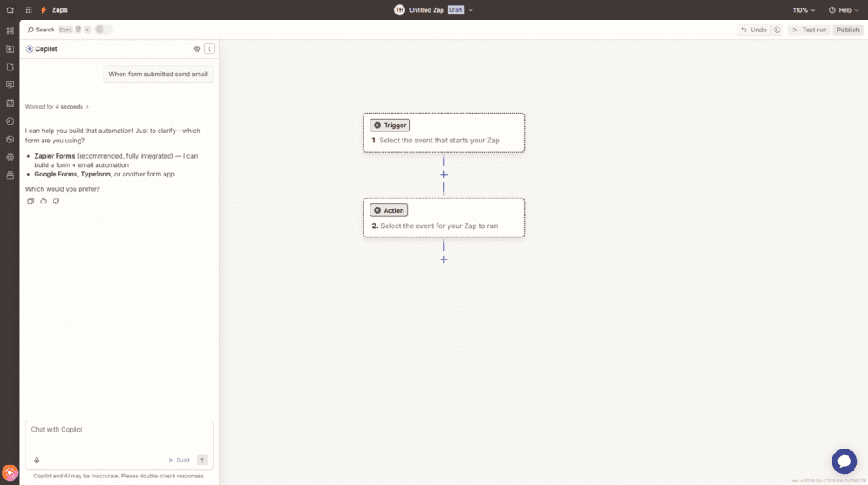The height and width of the screenshot is (485, 868).
Task: Click "Select the event that starts your Zap"
Action: pos(439,141)
